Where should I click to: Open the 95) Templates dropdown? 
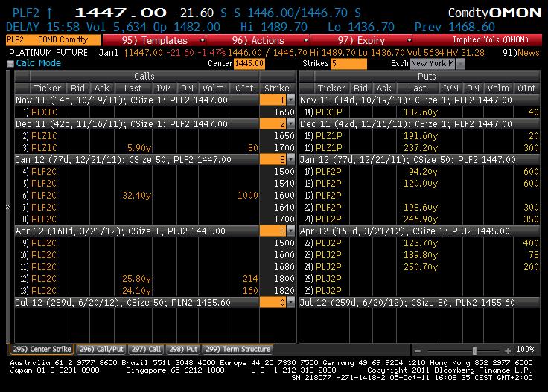click(154, 40)
